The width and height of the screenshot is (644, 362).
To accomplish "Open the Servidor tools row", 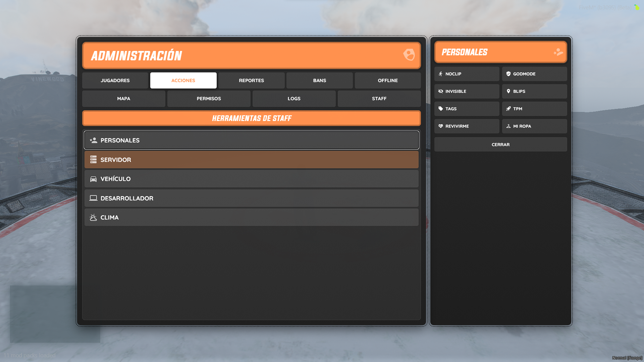I will [252, 160].
